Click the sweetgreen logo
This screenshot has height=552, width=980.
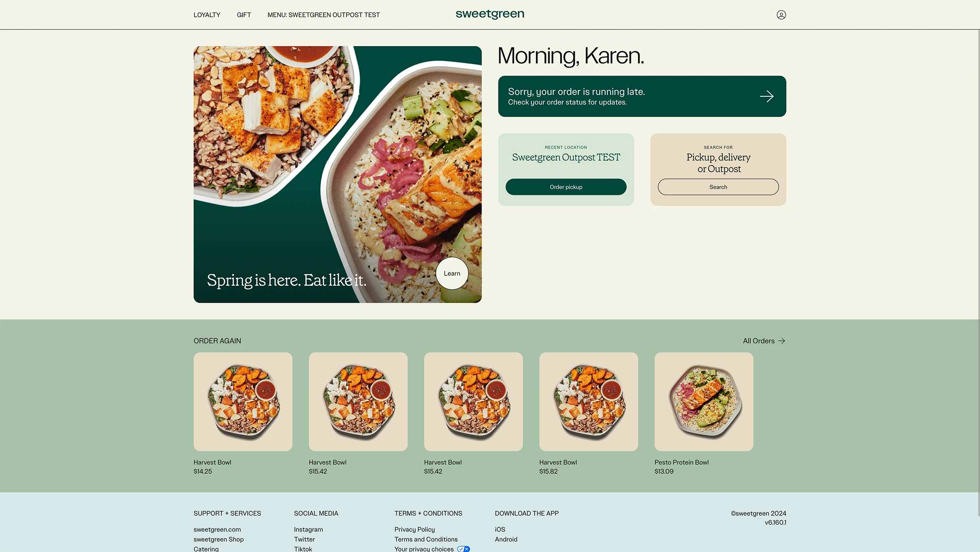(490, 14)
